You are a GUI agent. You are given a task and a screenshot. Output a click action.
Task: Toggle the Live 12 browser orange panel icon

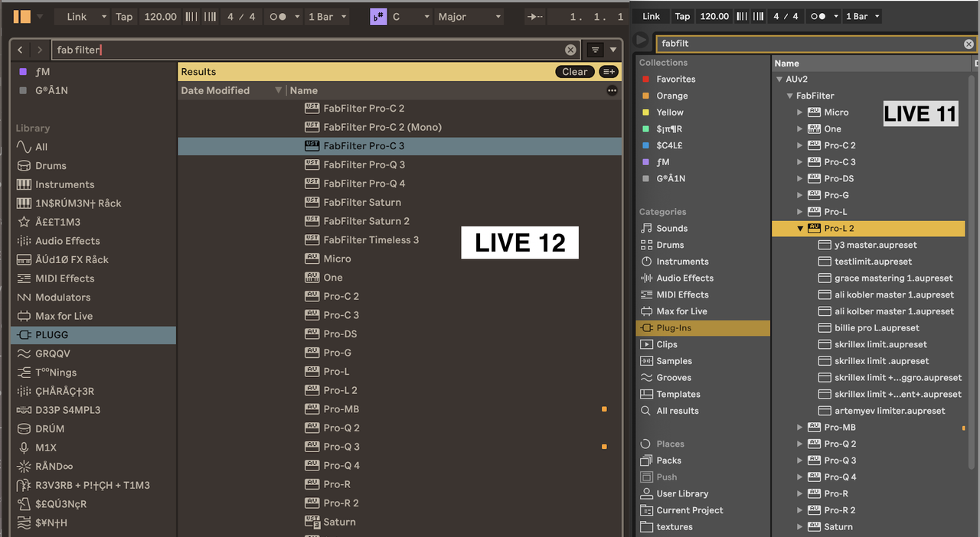22,16
